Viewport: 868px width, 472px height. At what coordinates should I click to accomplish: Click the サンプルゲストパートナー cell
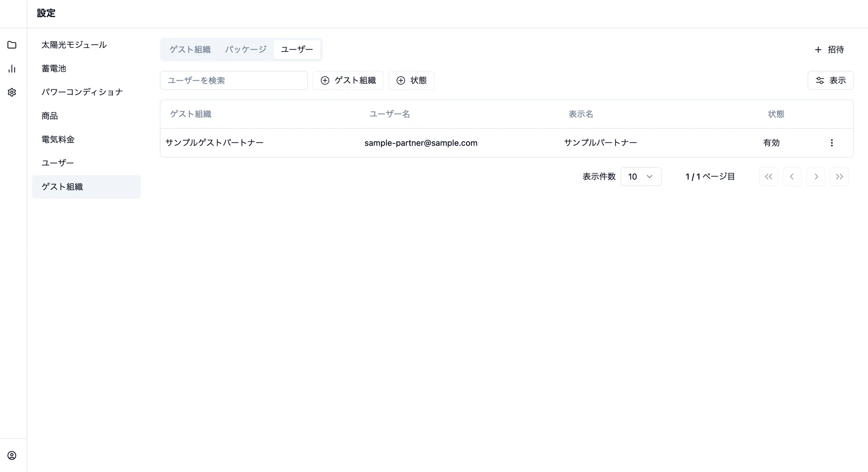pyautogui.click(x=214, y=143)
